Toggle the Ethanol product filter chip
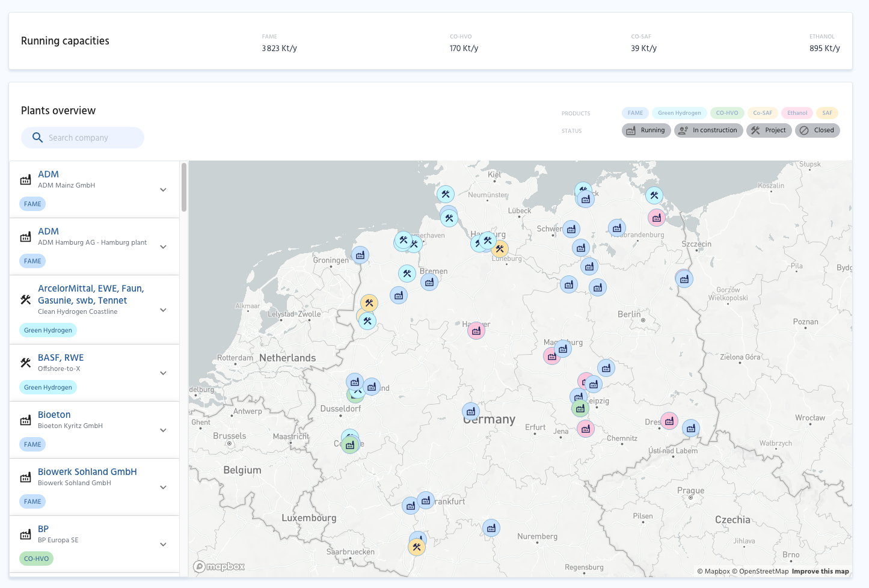The width and height of the screenshot is (869, 588). coord(797,113)
